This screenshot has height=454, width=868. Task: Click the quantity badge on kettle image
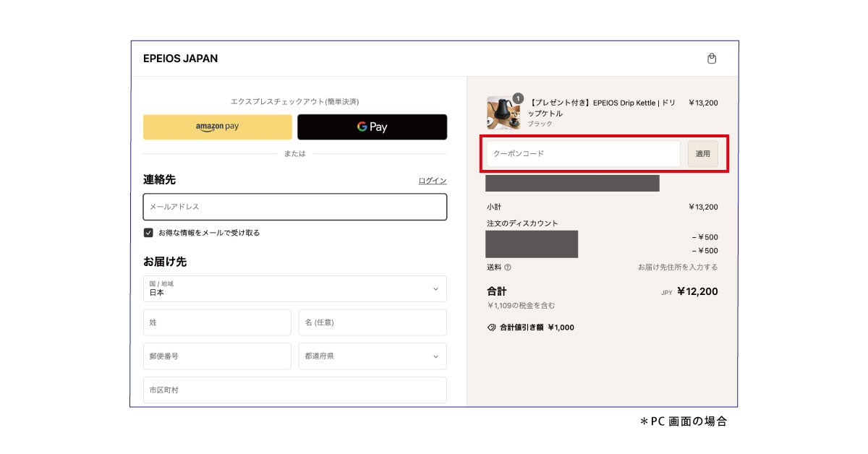(518, 98)
